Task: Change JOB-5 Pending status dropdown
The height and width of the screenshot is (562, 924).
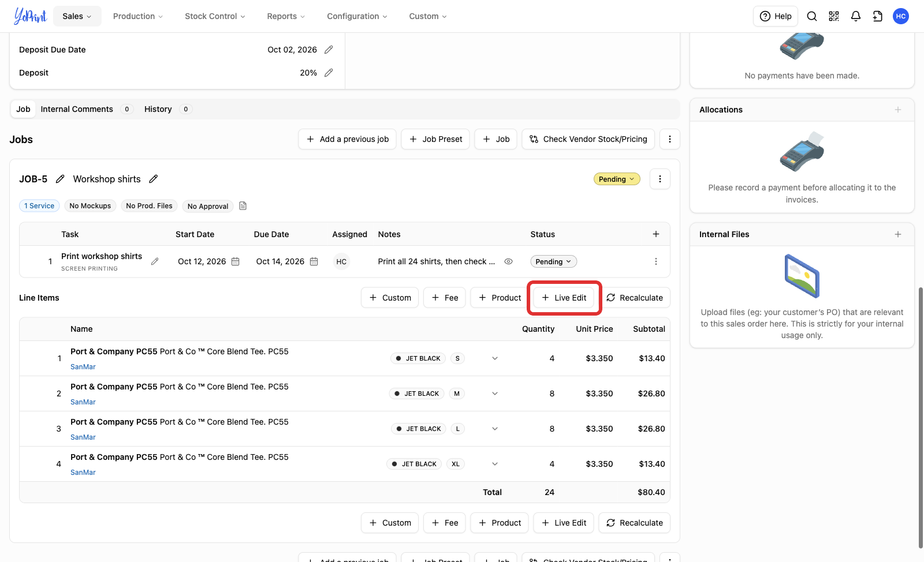Action: click(x=617, y=179)
